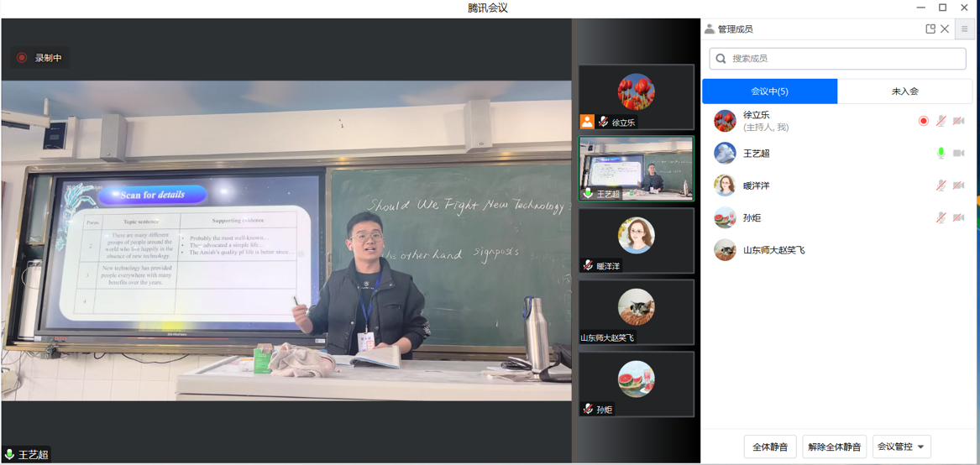Pop out the member management panel
This screenshot has height=465, width=980.
tap(930, 29)
